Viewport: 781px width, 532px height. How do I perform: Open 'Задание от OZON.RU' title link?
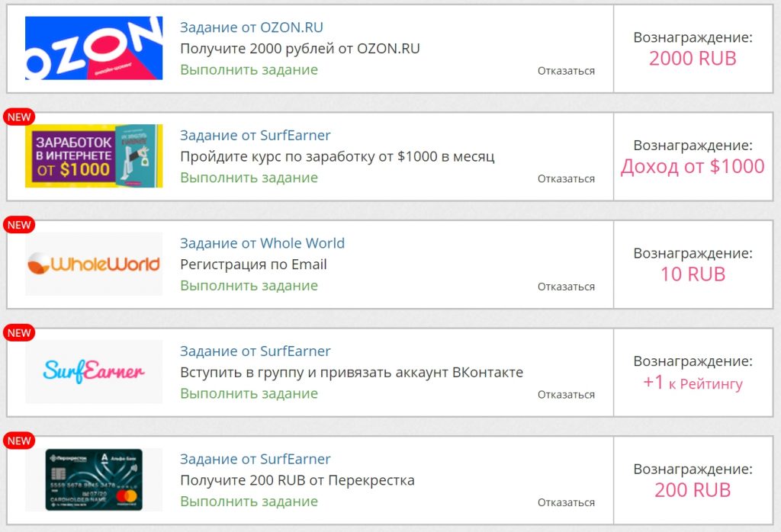pyautogui.click(x=252, y=27)
